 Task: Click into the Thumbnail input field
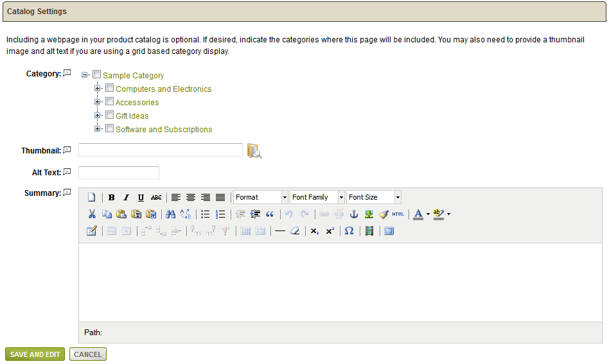click(161, 150)
